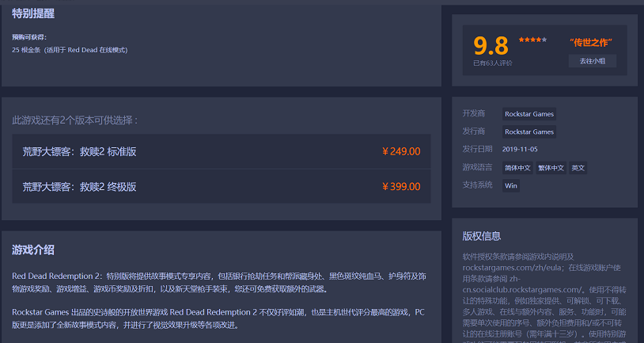Click the 9.8 rating score
The height and width of the screenshot is (343, 644).
click(x=491, y=45)
